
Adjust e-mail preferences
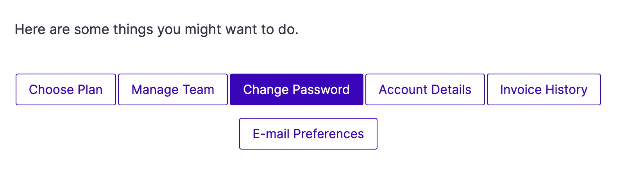pos(308,134)
